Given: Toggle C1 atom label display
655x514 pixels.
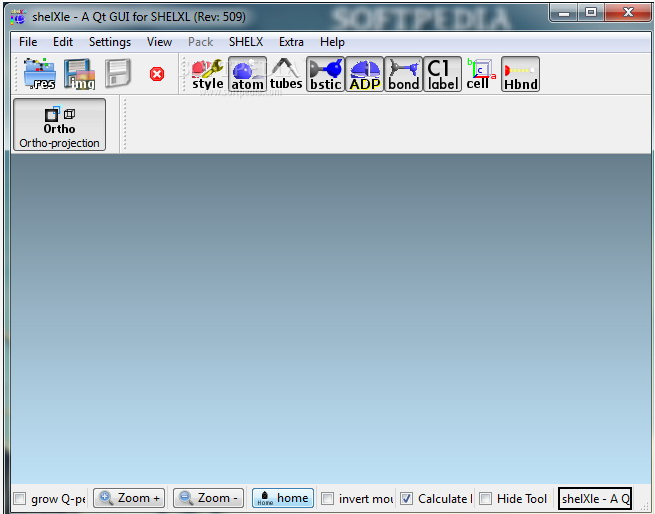Looking at the screenshot, I should [442, 74].
